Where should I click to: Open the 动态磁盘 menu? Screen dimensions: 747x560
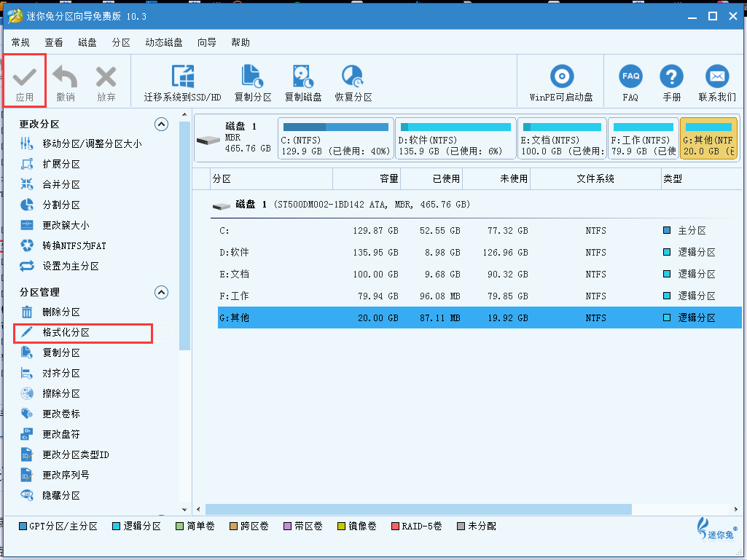(x=164, y=42)
